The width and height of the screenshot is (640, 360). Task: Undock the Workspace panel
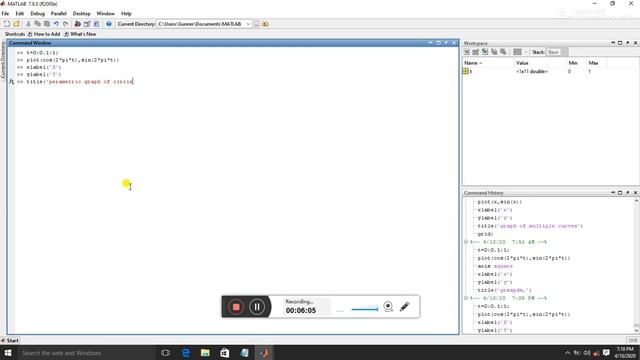[628, 43]
